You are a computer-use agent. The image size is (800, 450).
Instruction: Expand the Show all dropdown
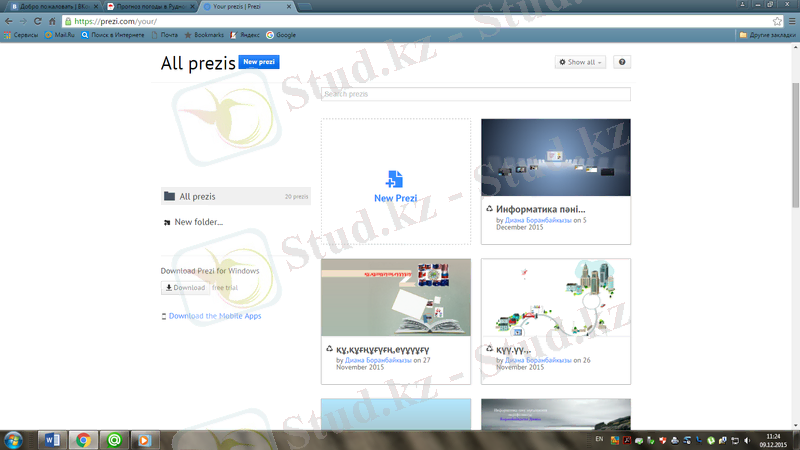point(581,62)
